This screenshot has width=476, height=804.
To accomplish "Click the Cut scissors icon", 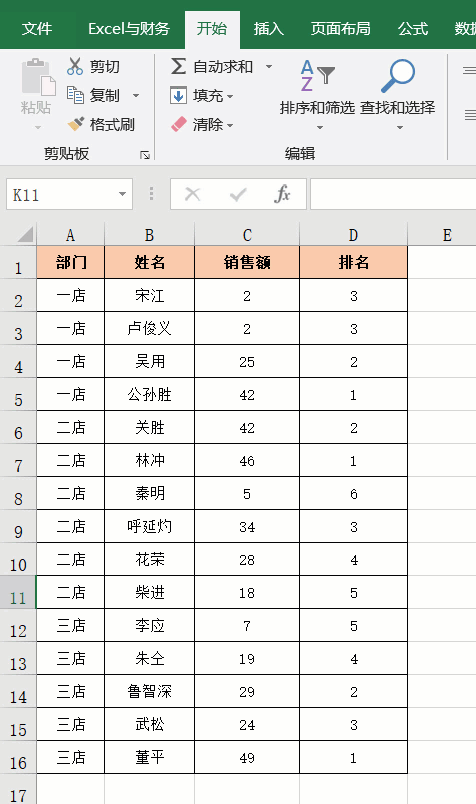I will point(75,66).
